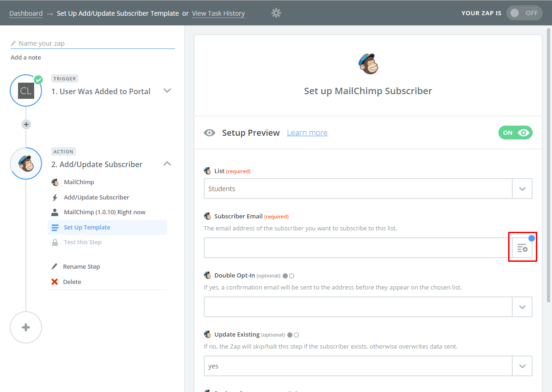This screenshot has height=392, width=552.
Task: Click the MailChimp monkey logo in main panel
Action: (x=368, y=64)
